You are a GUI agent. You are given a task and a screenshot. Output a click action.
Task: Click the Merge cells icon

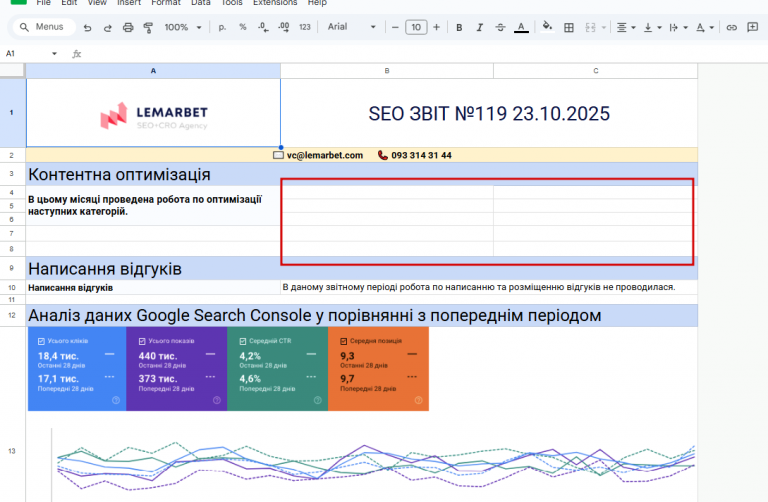(590, 27)
